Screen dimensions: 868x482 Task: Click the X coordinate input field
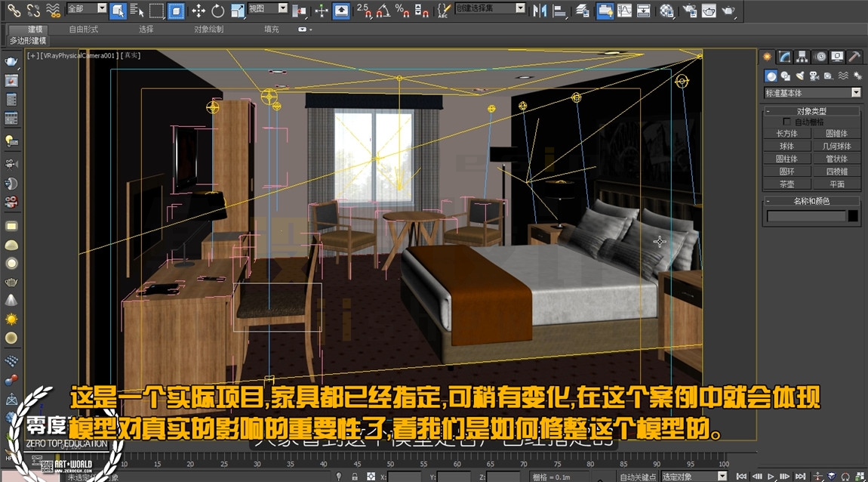[x=404, y=477]
